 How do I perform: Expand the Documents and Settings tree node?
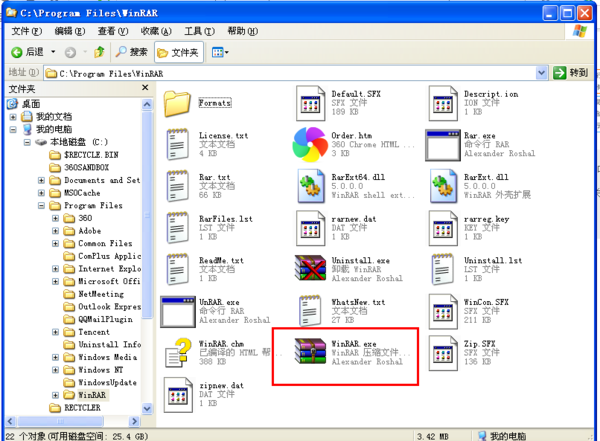(x=41, y=180)
